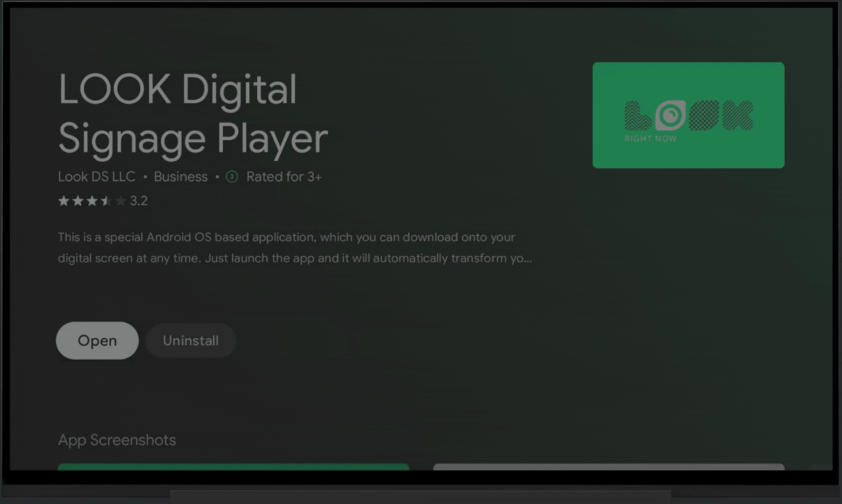Viewport: 842px width, 504px height.
Task: View the 3.2 ratings summary
Action: [x=139, y=200]
